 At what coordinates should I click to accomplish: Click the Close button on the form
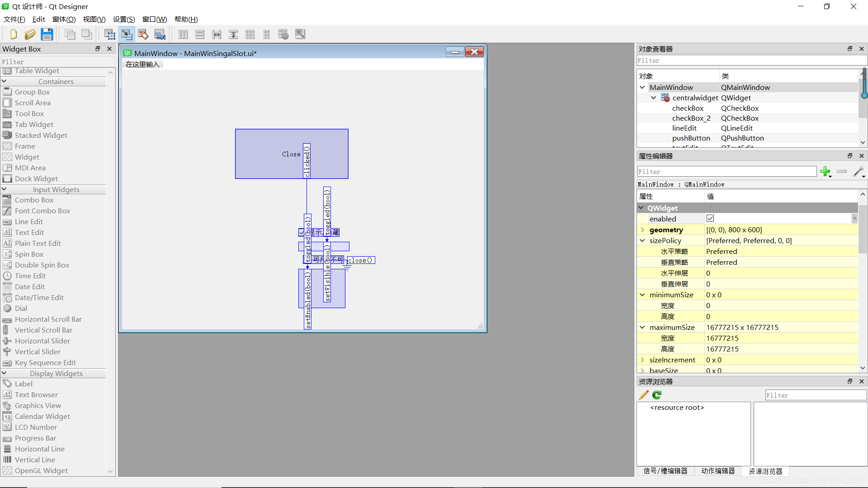click(x=291, y=154)
